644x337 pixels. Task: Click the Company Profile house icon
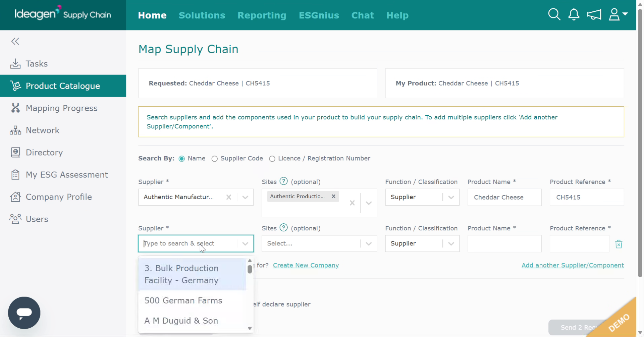click(x=15, y=197)
